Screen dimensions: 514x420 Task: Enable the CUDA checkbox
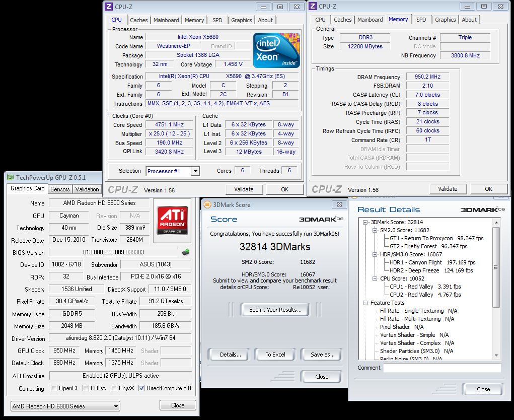[86, 388]
